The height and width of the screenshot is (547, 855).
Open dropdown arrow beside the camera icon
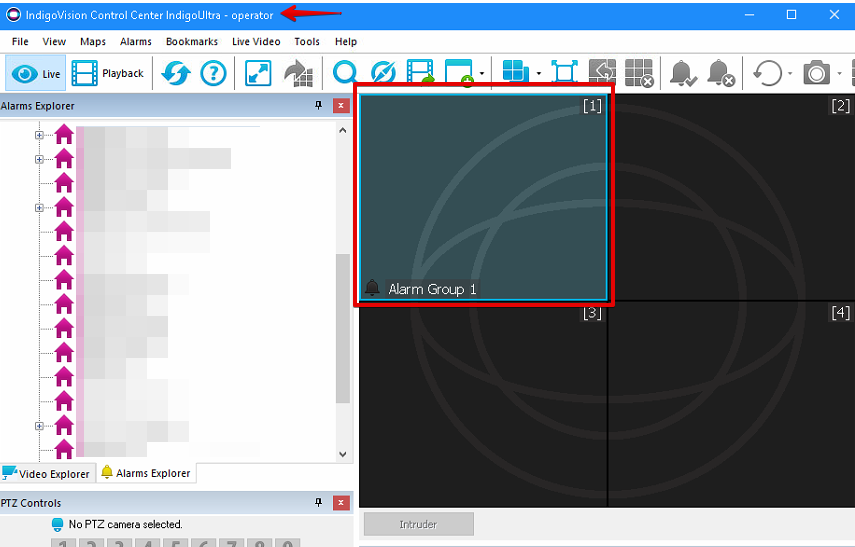(840, 73)
